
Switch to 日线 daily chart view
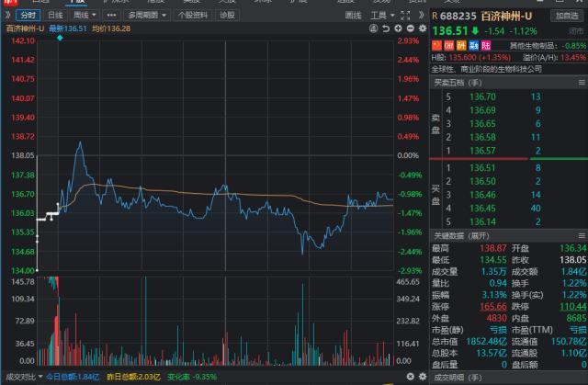pyautogui.click(x=55, y=15)
